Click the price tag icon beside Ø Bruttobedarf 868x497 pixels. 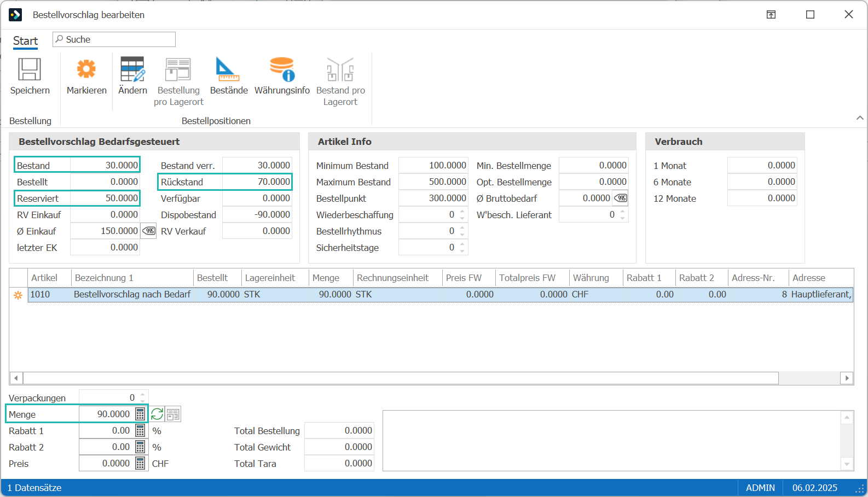[x=621, y=198]
